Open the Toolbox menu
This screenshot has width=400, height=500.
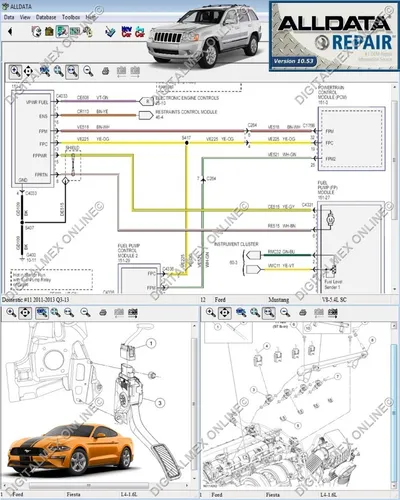click(x=71, y=17)
